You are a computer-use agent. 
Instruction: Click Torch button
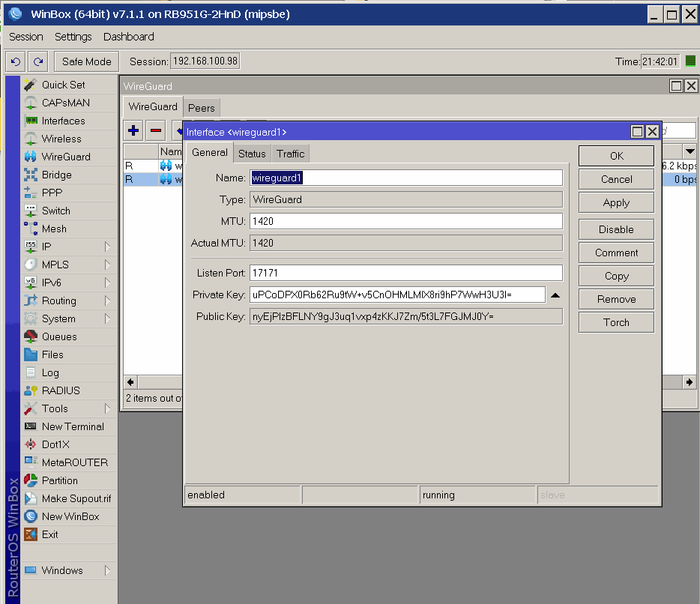(617, 322)
